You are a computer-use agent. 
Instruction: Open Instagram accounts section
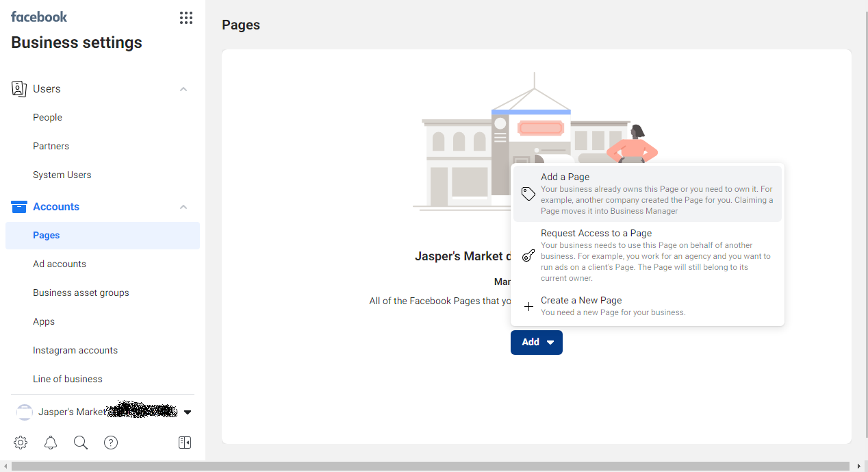coord(75,350)
